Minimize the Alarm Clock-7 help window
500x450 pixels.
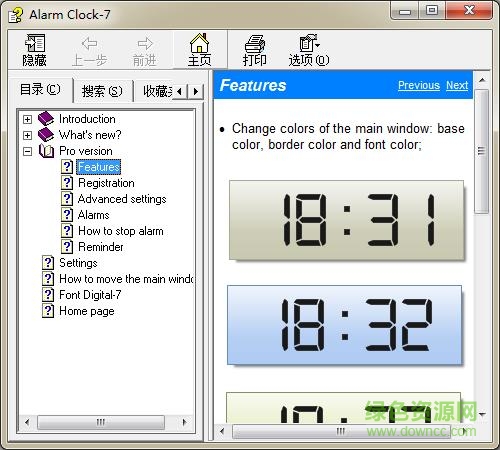click(405, 11)
